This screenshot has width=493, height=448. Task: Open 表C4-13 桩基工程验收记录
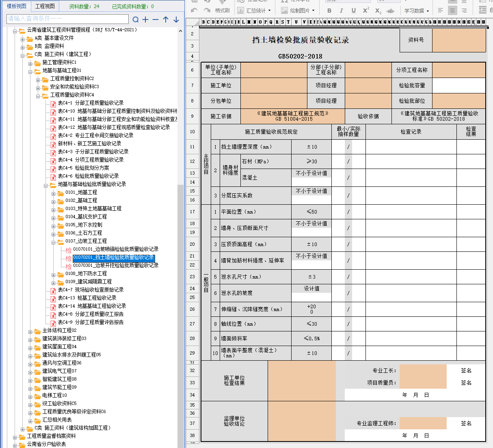click(87, 298)
